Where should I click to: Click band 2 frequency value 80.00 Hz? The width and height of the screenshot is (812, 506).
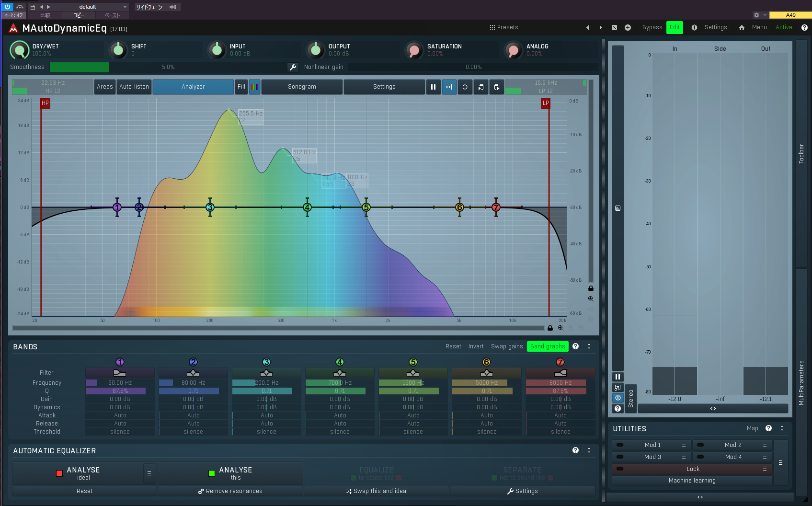pos(193,383)
